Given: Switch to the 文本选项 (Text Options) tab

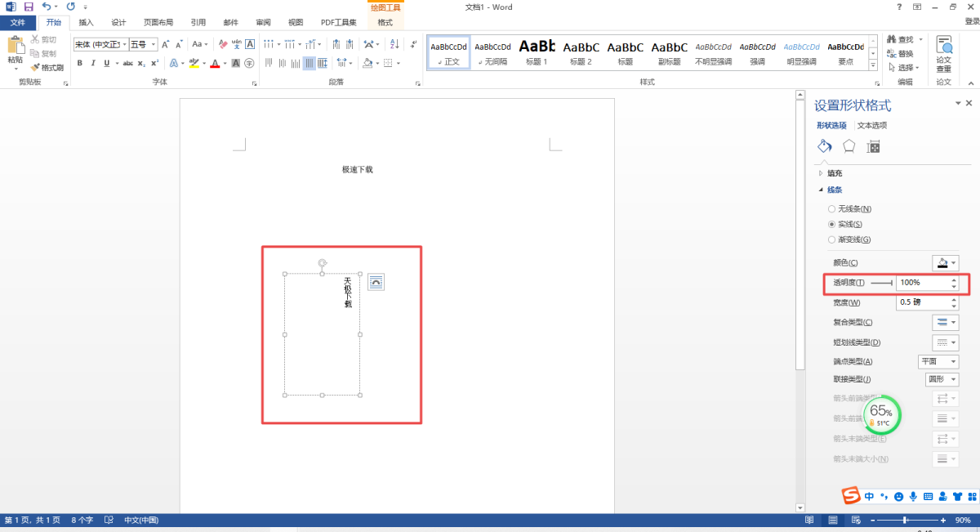Looking at the screenshot, I should point(872,125).
